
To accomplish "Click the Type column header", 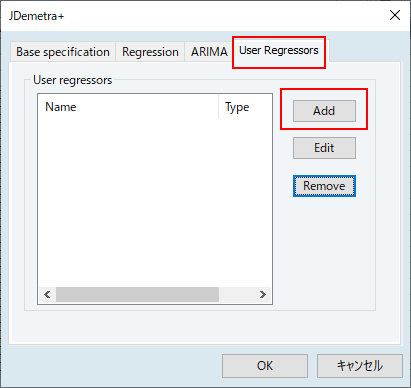I will tap(245, 107).
